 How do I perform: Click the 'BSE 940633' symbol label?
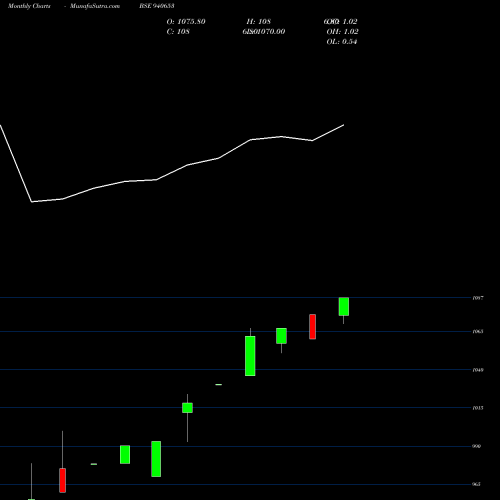point(157,6)
